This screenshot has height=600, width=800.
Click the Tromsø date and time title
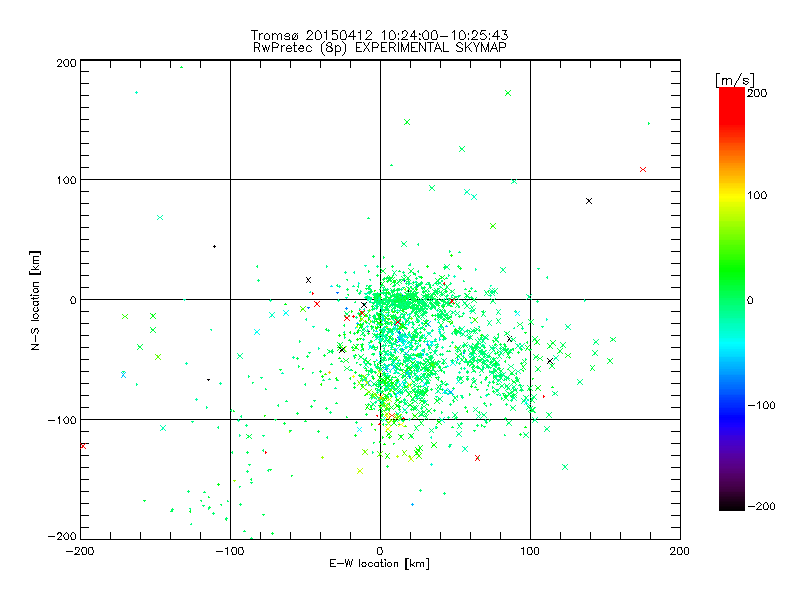(380, 35)
